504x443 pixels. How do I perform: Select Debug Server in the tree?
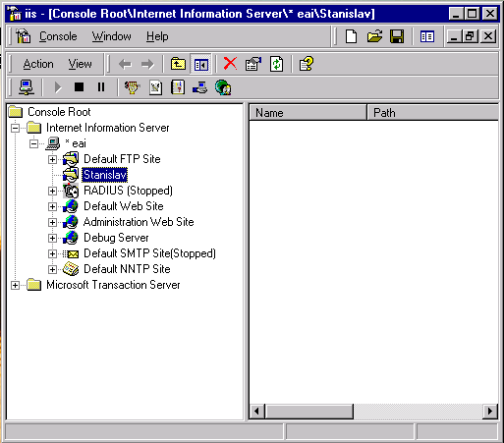tap(116, 238)
